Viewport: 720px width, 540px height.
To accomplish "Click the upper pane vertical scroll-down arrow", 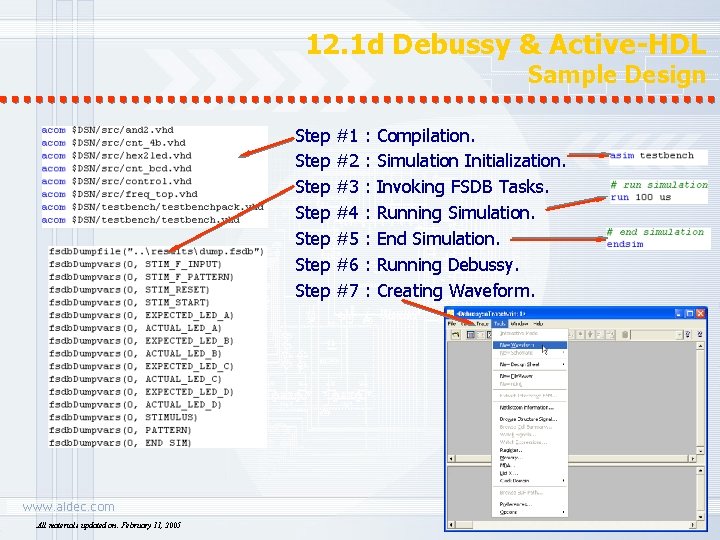I will [700, 451].
